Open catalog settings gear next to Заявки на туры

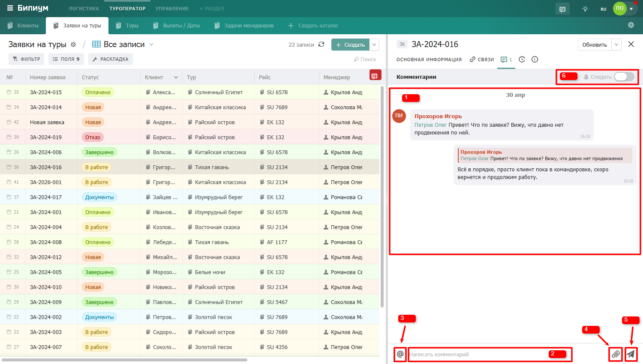click(x=73, y=45)
